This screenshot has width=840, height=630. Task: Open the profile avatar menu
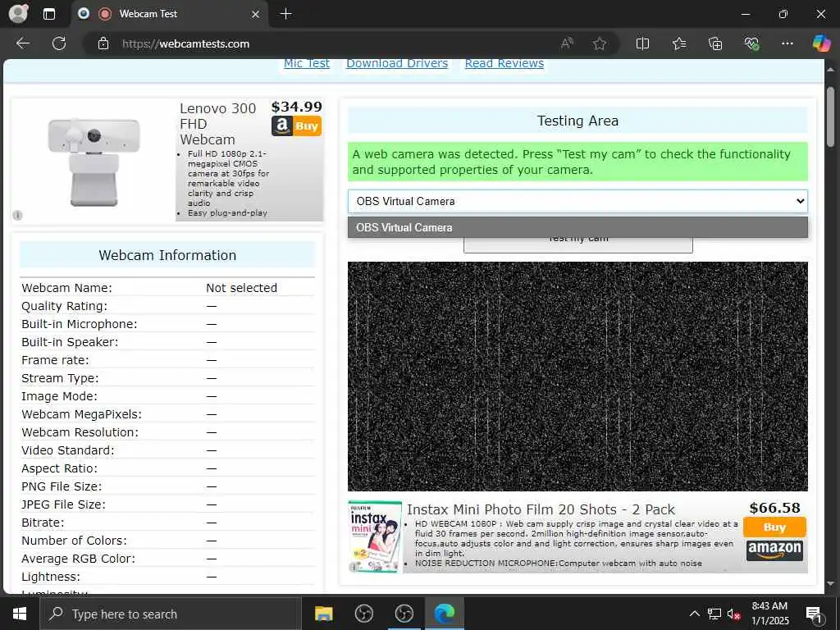tap(18, 13)
